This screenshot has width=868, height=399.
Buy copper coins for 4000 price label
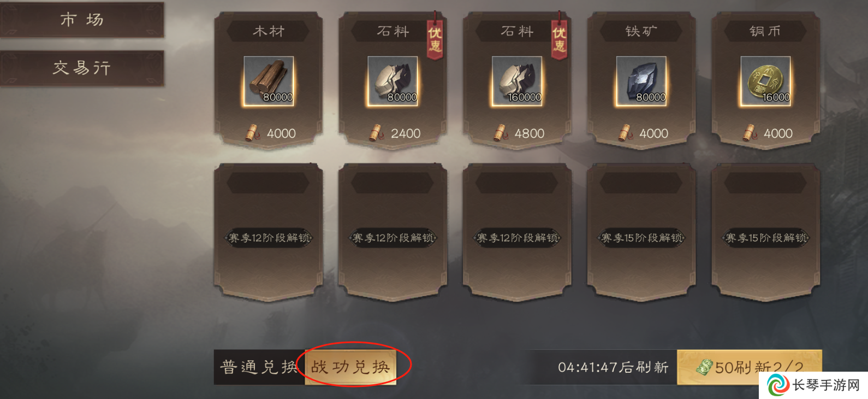[767, 133]
